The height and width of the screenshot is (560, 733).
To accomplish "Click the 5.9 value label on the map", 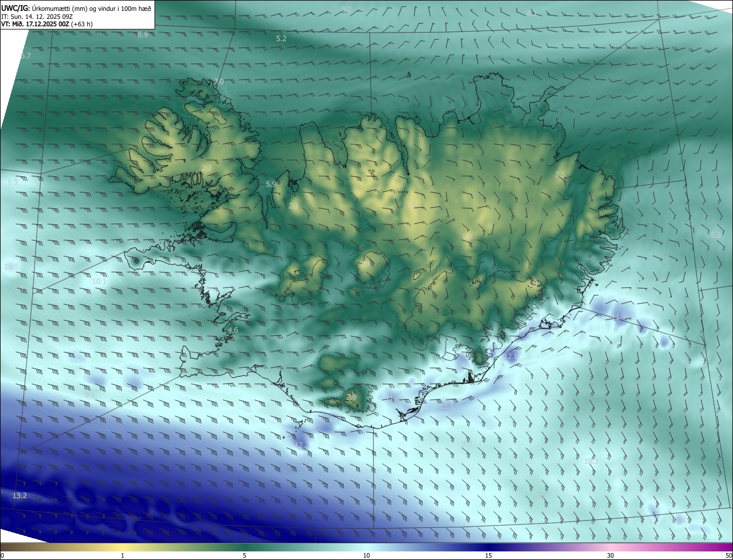I will tap(271, 184).
